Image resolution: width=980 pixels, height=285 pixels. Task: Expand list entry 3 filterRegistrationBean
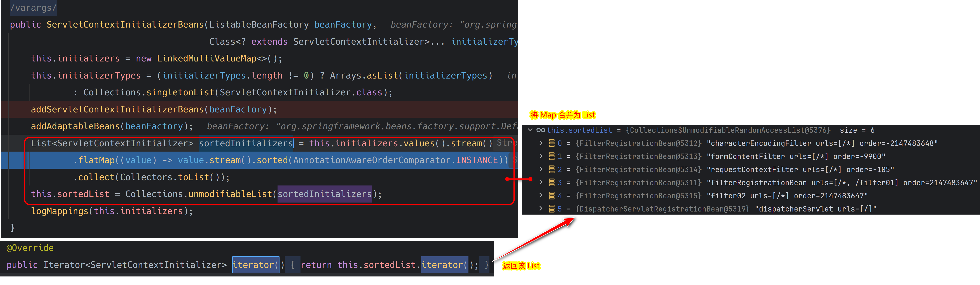[x=541, y=183]
